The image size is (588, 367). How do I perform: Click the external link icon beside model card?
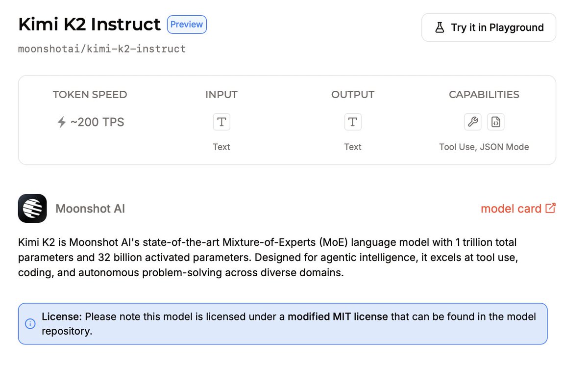pyautogui.click(x=551, y=208)
